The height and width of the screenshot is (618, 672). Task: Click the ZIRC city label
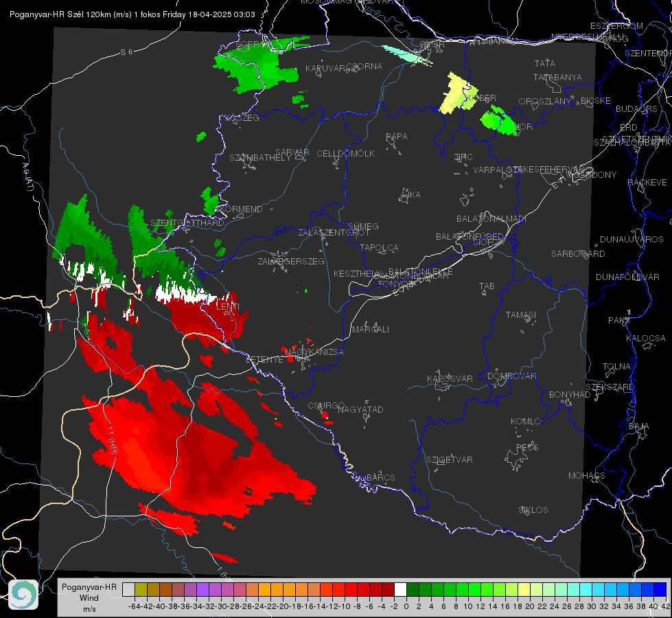464,157
